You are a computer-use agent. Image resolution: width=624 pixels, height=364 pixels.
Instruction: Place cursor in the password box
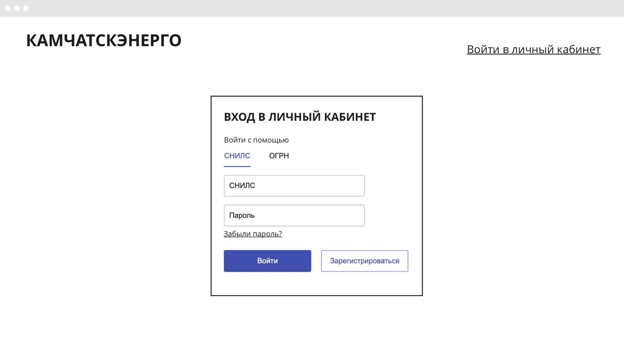[294, 215]
